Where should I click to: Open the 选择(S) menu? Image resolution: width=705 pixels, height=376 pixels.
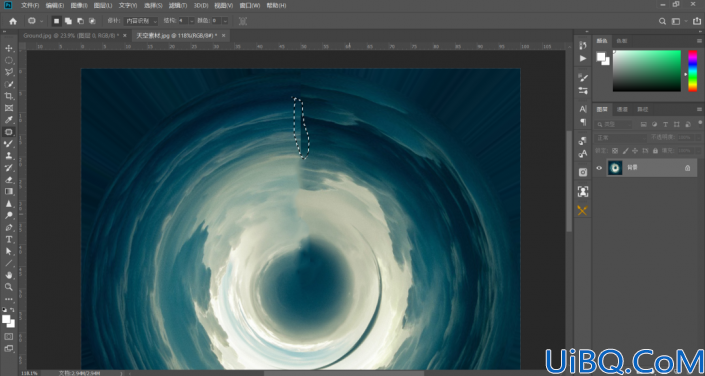tap(153, 5)
